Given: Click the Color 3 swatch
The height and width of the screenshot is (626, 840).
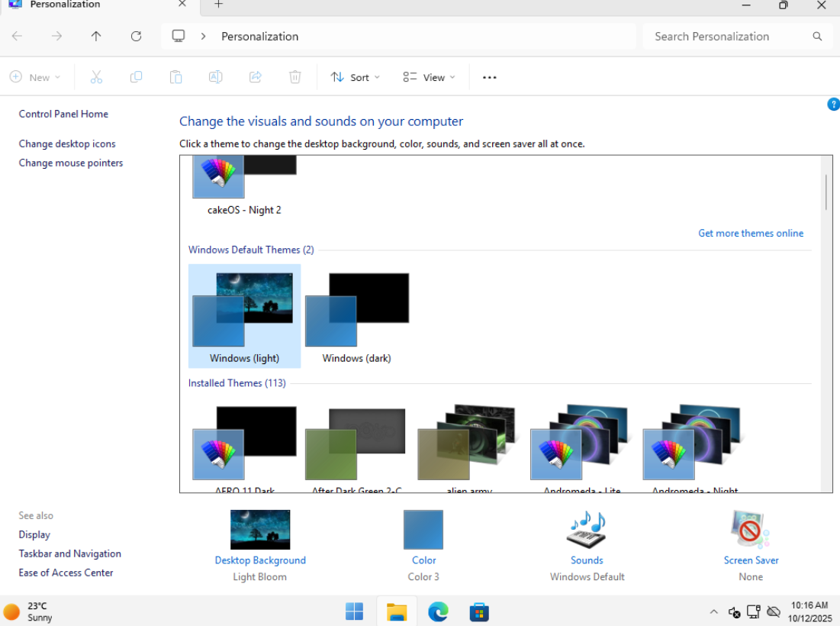Looking at the screenshot, I should (x=423, y=530).
